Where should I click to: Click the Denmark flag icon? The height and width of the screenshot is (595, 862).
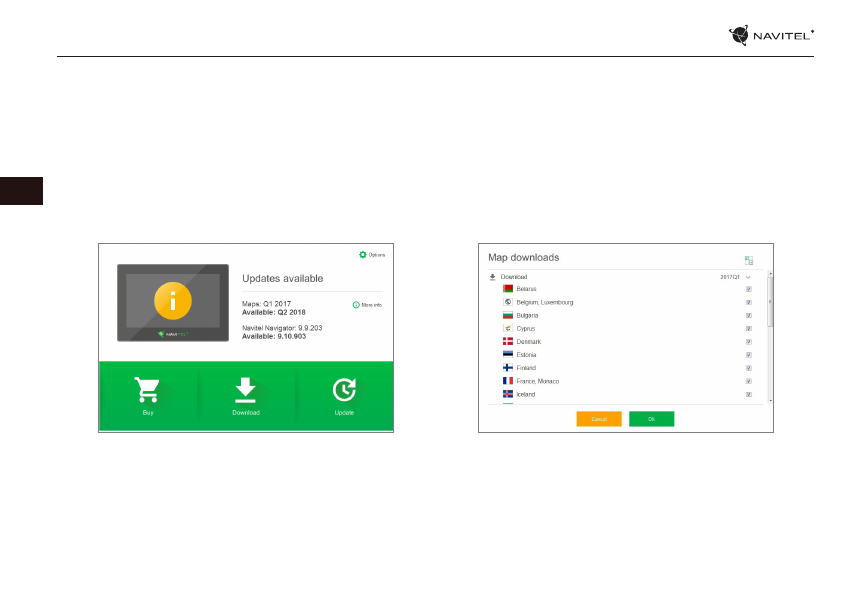point(508,342)
